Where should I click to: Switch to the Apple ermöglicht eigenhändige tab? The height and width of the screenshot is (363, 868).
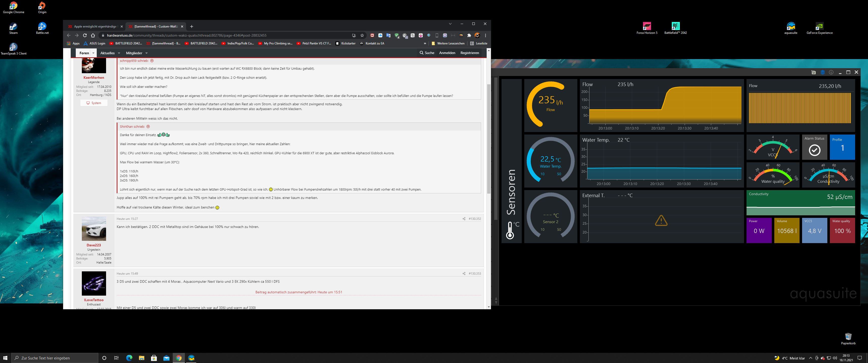click(94, 26)
